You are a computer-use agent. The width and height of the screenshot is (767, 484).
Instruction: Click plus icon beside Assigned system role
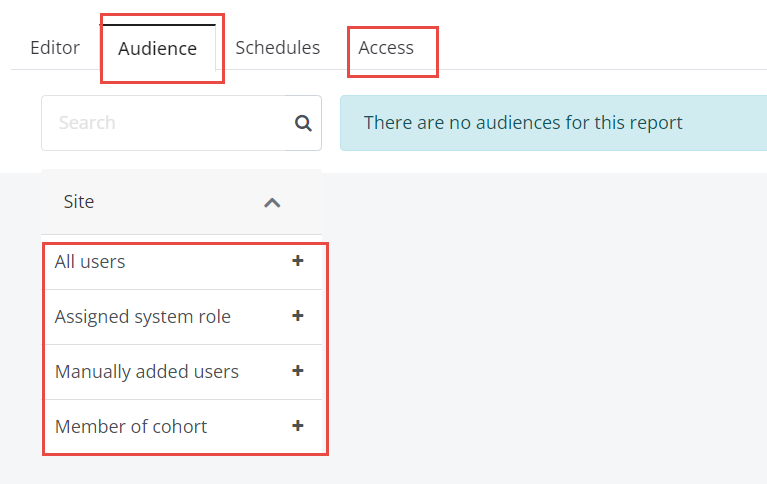point(297,316)
